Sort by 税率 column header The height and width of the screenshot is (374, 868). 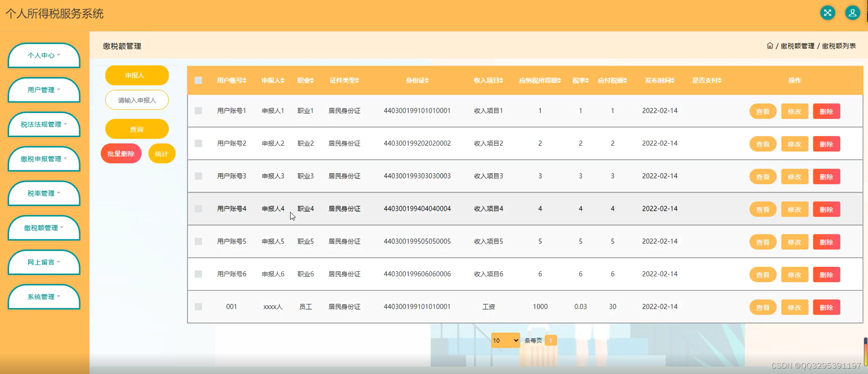tap(581, 80)
